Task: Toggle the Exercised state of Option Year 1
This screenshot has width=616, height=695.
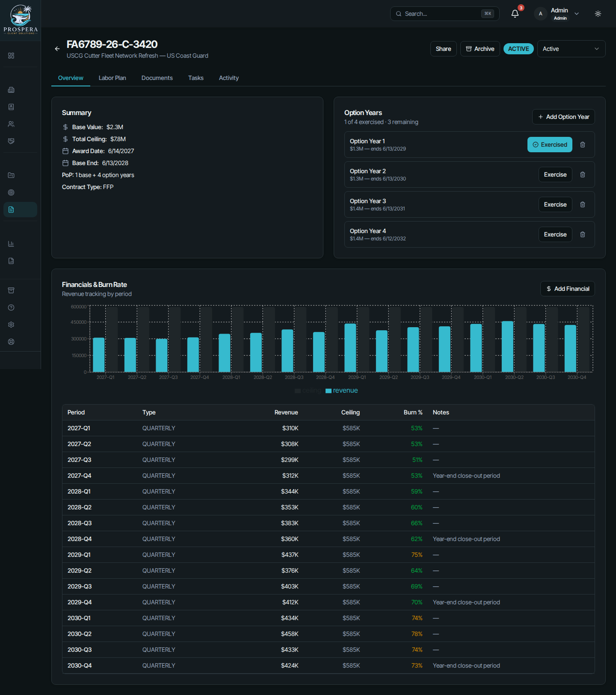Action: [x=550, y=145]
